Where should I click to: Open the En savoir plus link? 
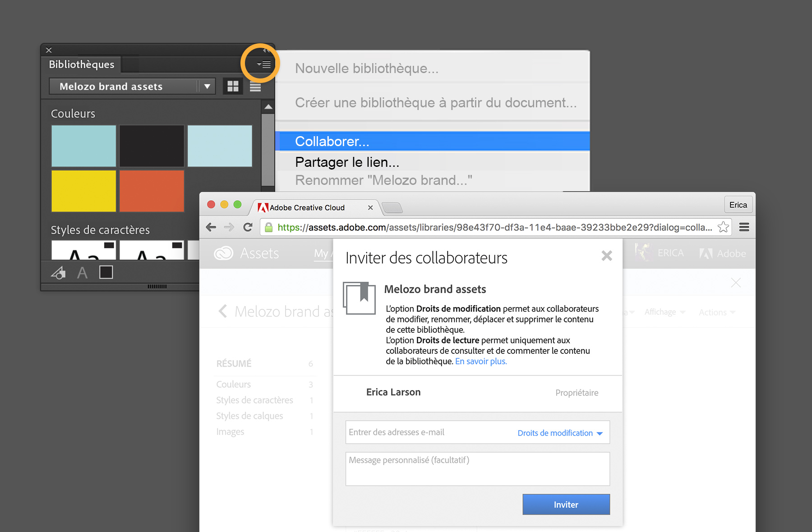coord(481,361)
